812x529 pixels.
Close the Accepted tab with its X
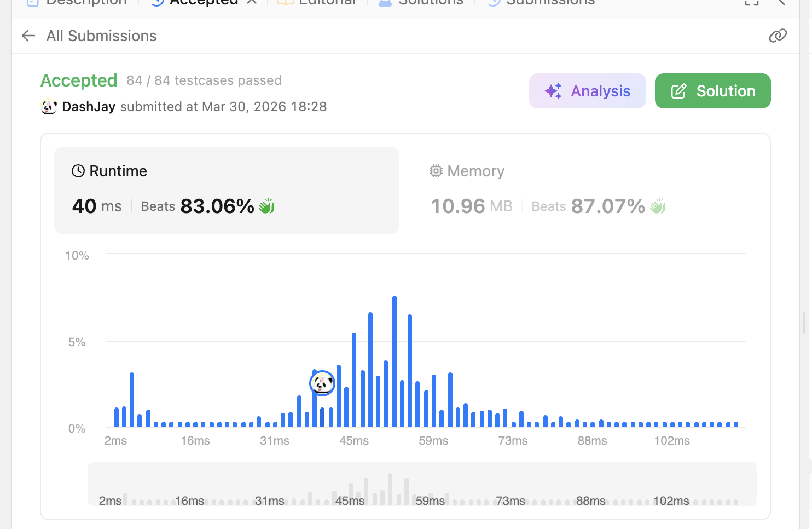[252, 2]
